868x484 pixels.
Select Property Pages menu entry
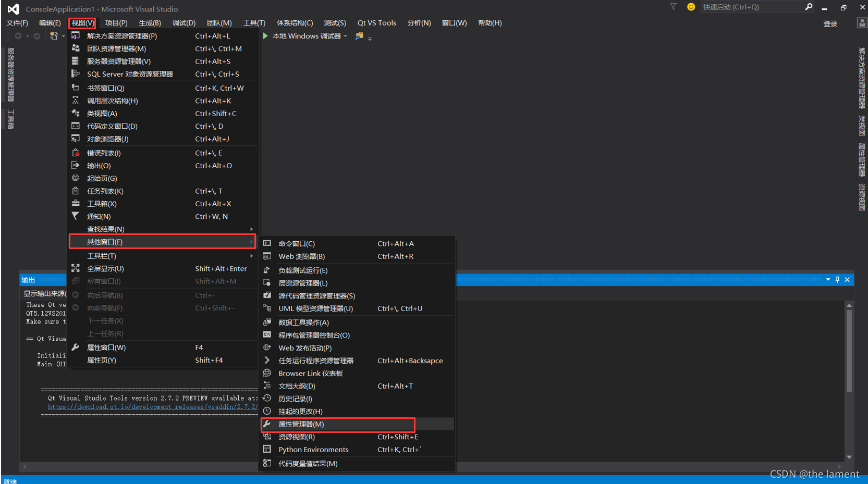coord(163,360)
